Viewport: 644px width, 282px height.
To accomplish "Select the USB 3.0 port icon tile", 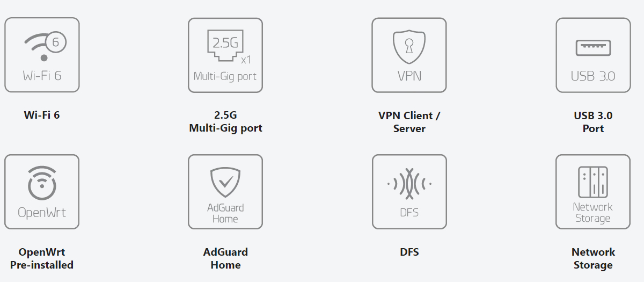I will pyautogui.click(x=593, y=55).
